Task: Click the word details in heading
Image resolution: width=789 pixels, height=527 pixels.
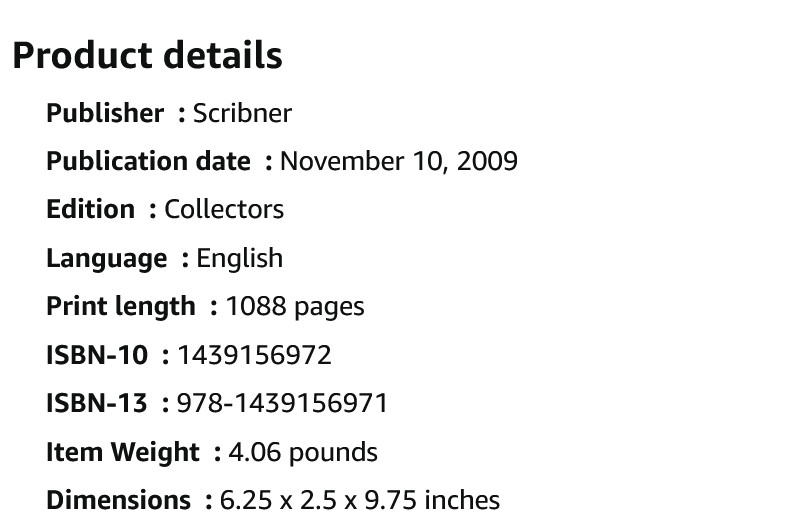Action: 223,54
